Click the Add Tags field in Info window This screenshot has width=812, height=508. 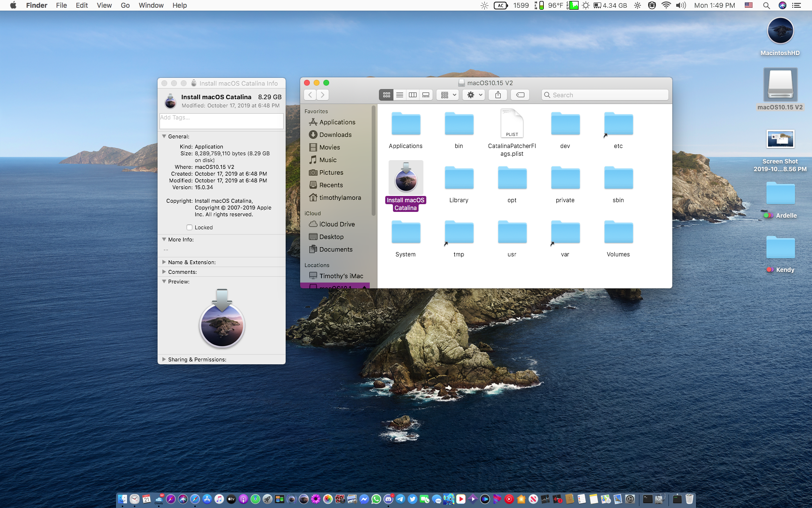pos(221,121)
